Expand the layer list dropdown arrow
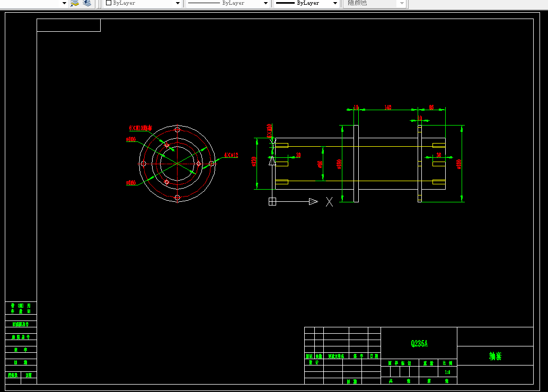Image resolution: width=548 pixels, height=392 pixels. point(64,3)
